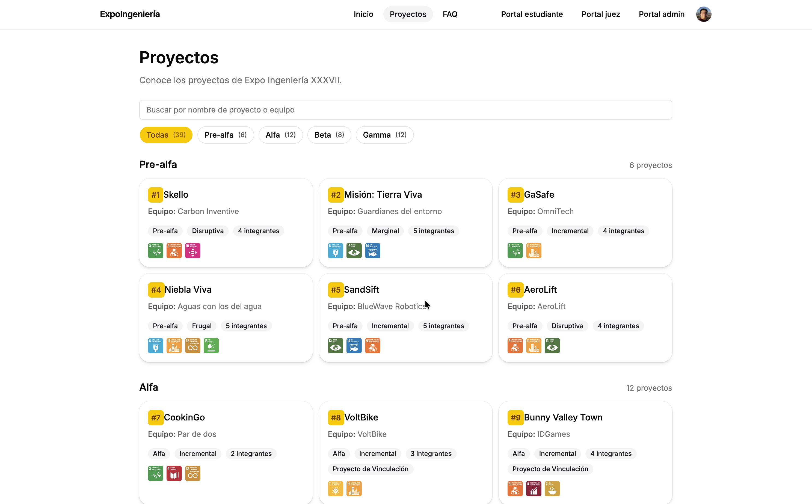This screenshot has height=504, width=812.
Task: Click SDG 3 health icon on CookinGo card
Action: pos(155,473)
